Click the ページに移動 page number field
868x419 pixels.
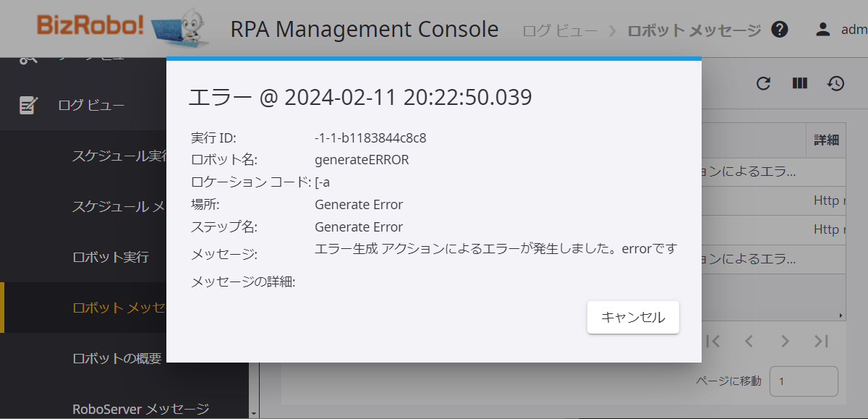[x=804, y=381]
